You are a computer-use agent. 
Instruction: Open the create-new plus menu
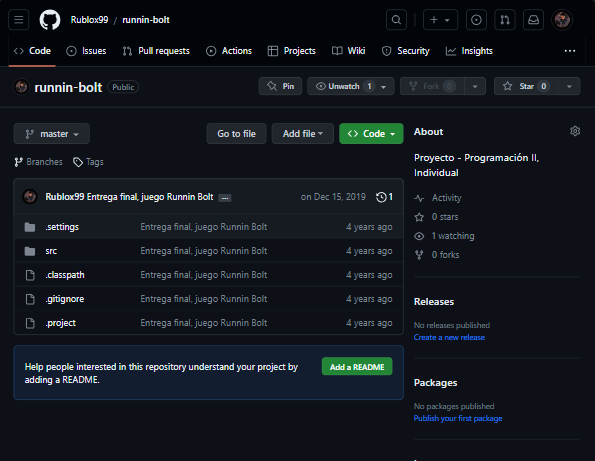tap(440, 20)
